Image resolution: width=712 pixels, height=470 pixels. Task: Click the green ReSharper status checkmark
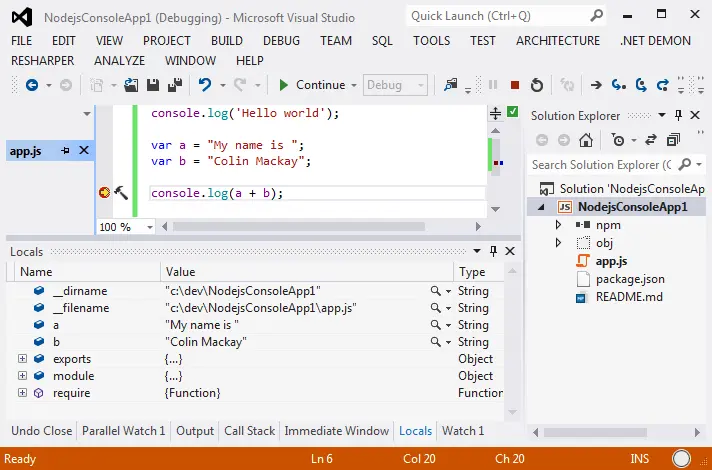(x=513, y=112)
